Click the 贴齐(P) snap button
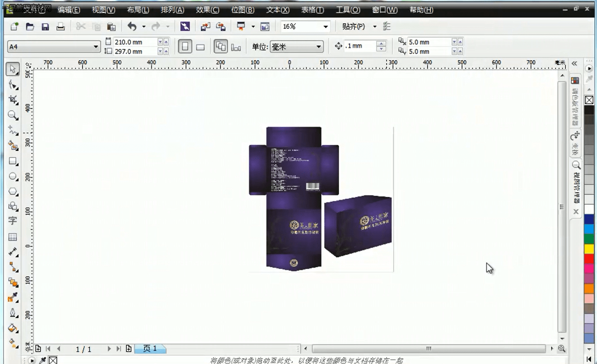The width and height of the screenshot is (597, 364). click(353, 27)
